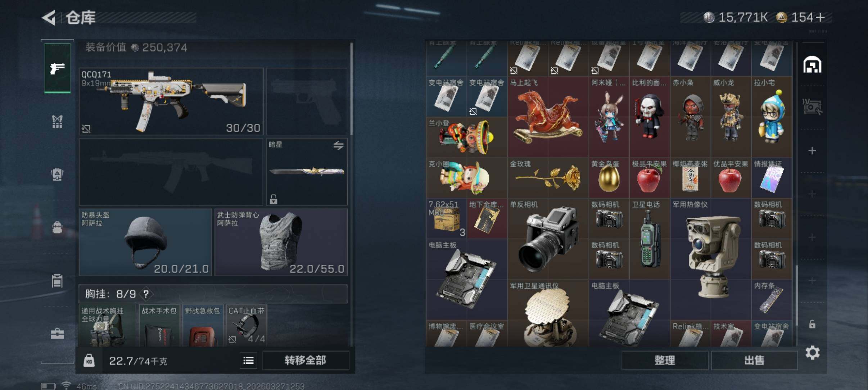
Task: Expand the first plus storage slot on right
Action: coord(812,150)
